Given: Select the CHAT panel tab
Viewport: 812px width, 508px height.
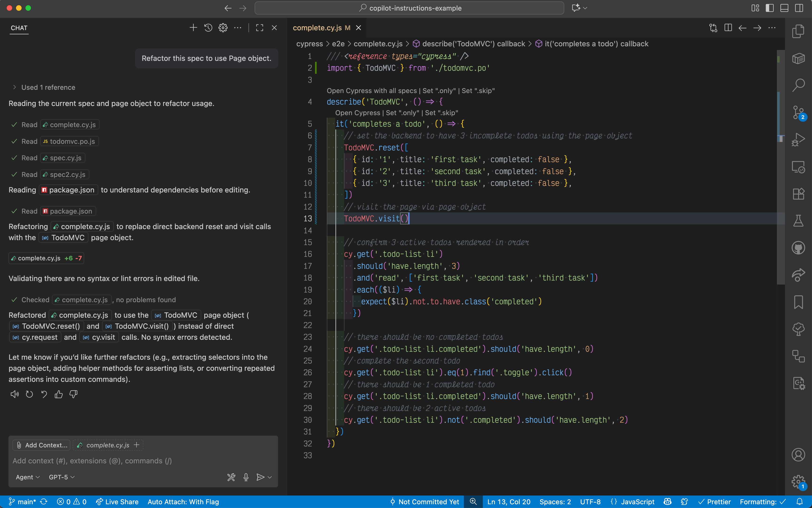Looking at the screenshot, I should [x=19, y=28].
